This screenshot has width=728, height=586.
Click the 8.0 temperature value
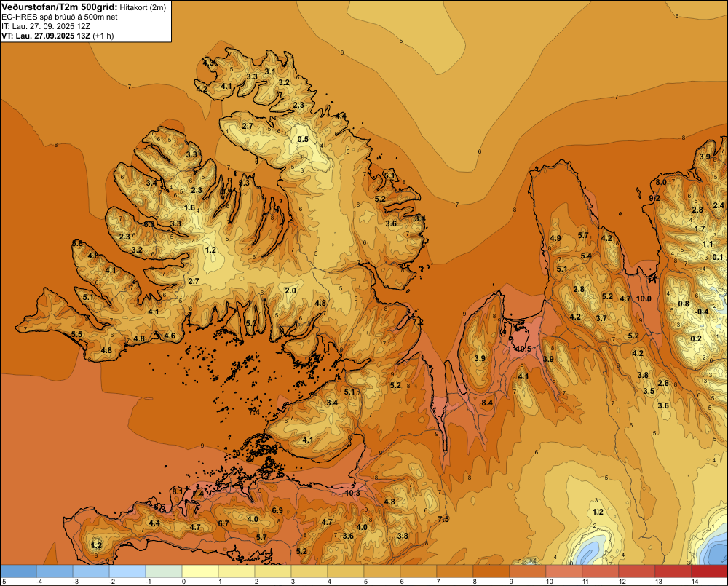point(661,182)
